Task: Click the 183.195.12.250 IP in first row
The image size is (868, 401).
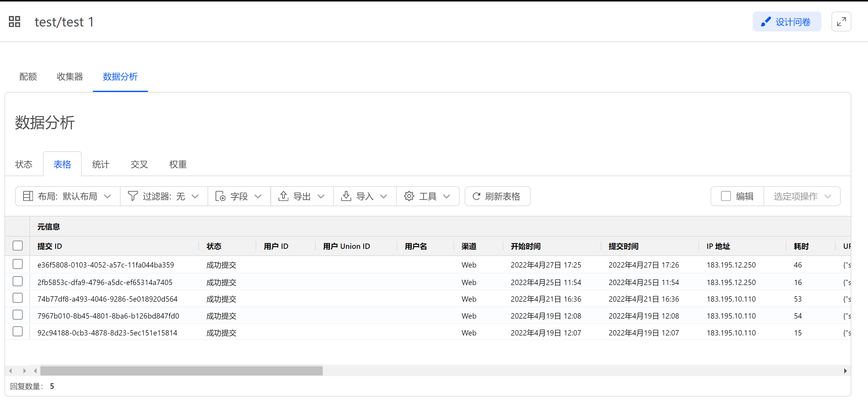Action: click(x=731, y=265)
